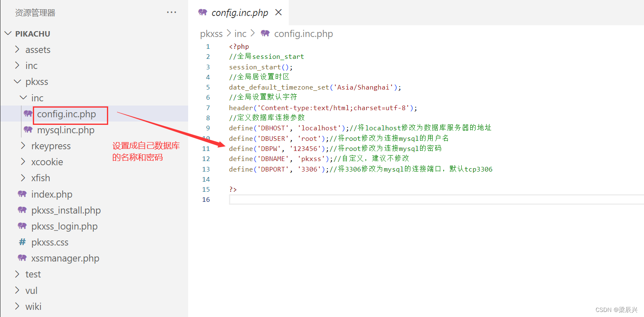The width and height of the screenshot is (644, 317).
Task: Click PHP icon beside index.php
Action: click(22, 194)
